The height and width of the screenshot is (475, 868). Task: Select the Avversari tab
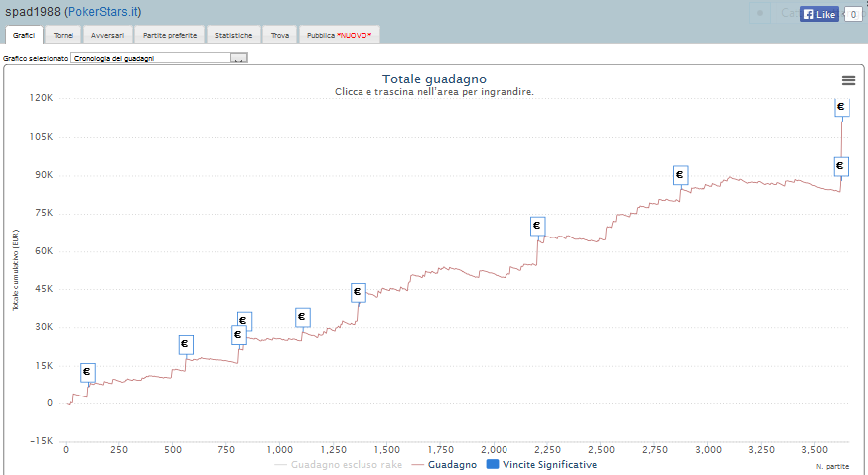(x=107, y=35)
